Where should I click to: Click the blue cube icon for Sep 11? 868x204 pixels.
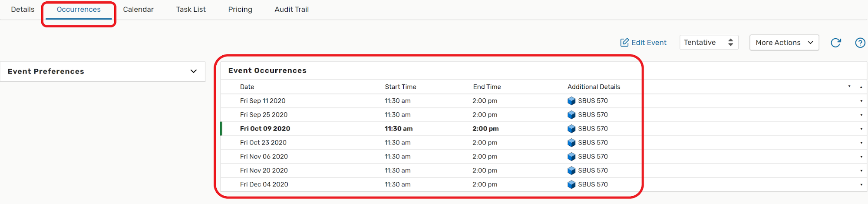click(571, 101)
